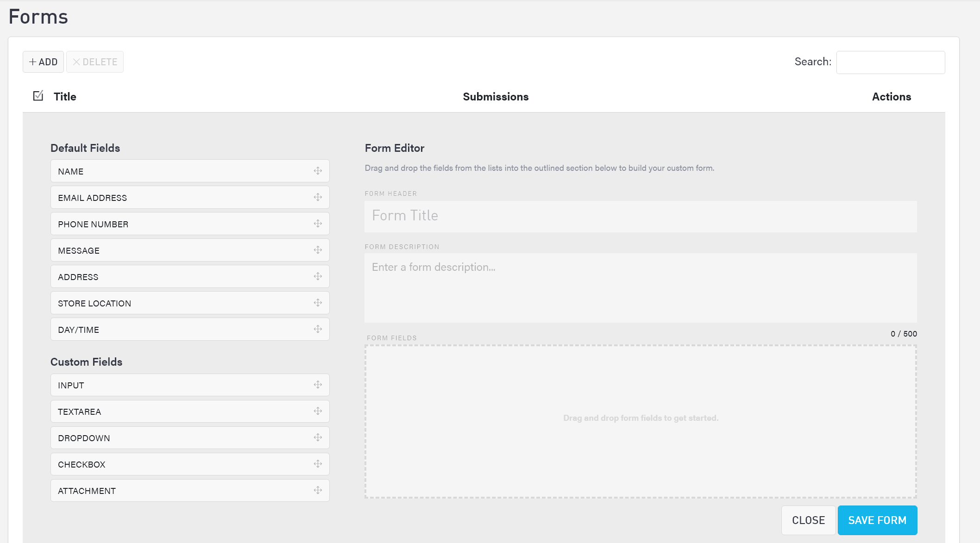Image resolution: width=980 pixels, height=543 pixels.
Task: Toggle the select-all checkbox beside Title
Action: click(38, 96)
